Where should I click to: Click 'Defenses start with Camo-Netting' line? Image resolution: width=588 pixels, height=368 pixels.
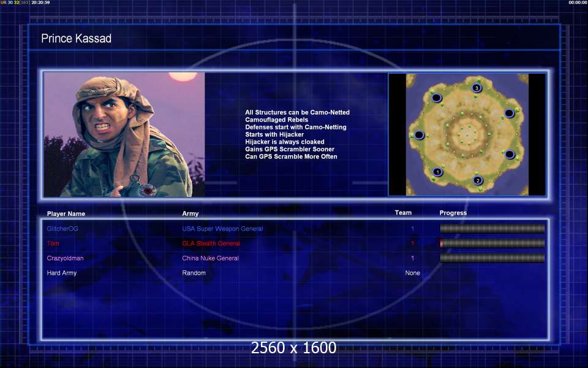pyautogui.click(x=296, y=127)
